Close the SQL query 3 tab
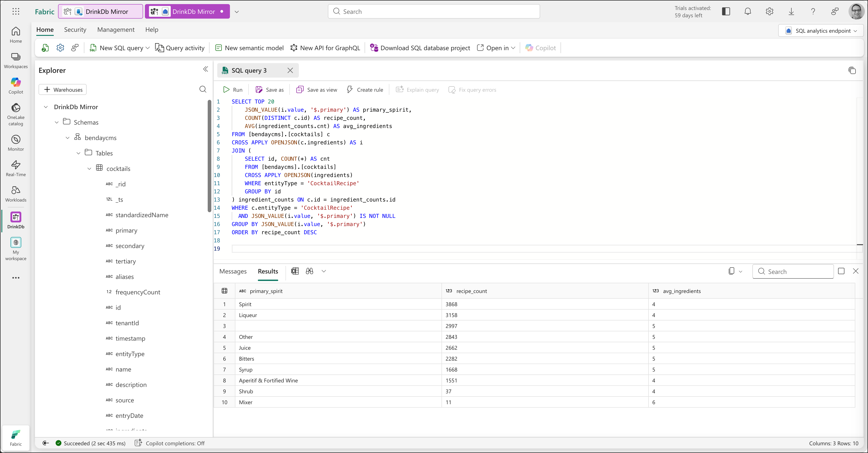868x453 pixels. click(290, 70)
